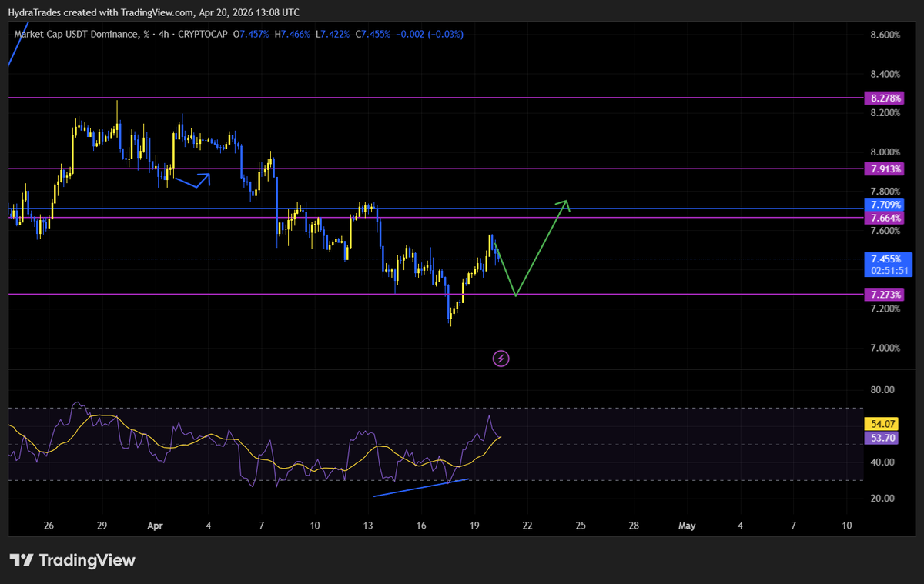
Task: Click the 7.273% support price label
Action: 884,294
